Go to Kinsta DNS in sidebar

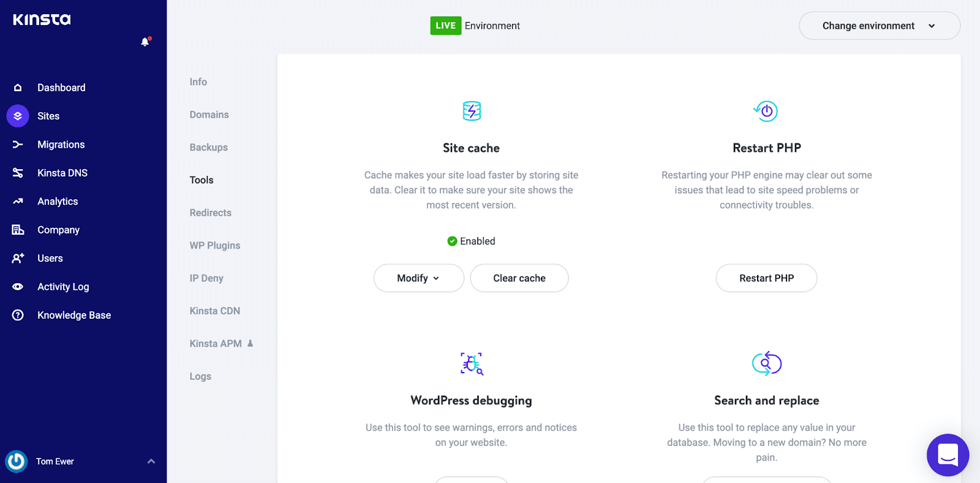(x=62, y=173)
